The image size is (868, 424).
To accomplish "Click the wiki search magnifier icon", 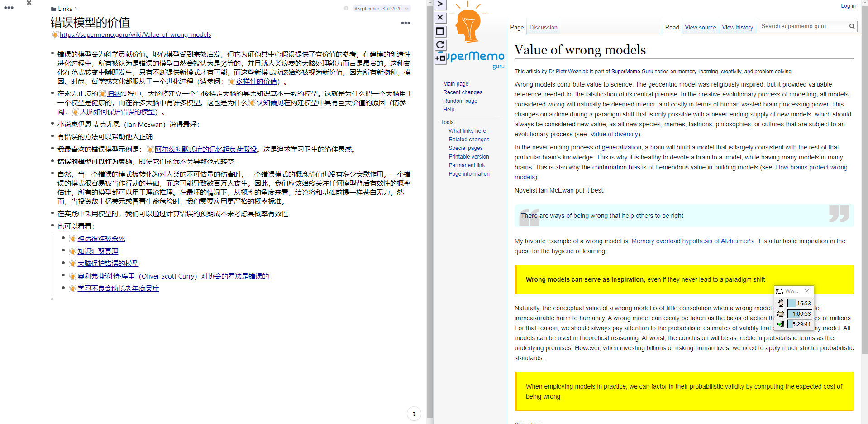I will pyautogui.click(x=852, y=26).
